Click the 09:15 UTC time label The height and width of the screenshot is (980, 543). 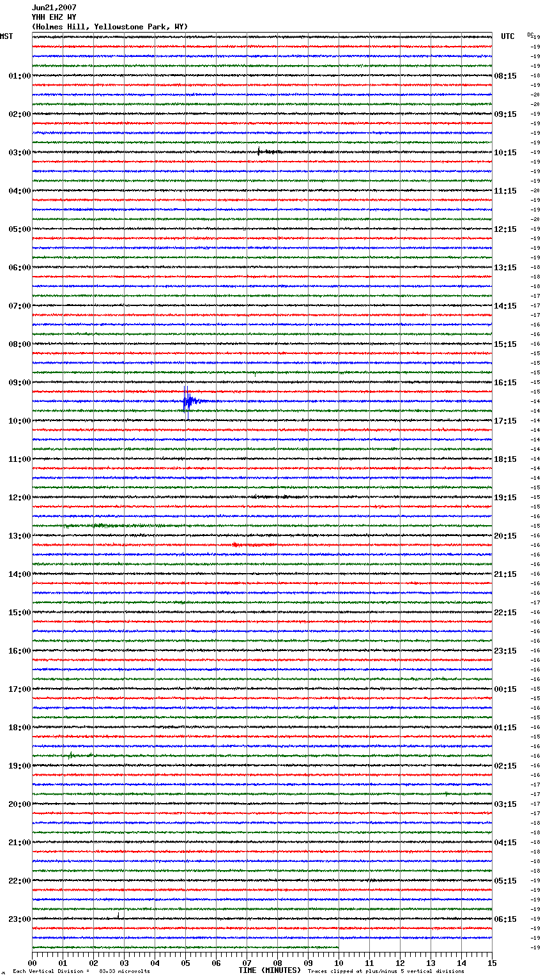pos(505,114)
